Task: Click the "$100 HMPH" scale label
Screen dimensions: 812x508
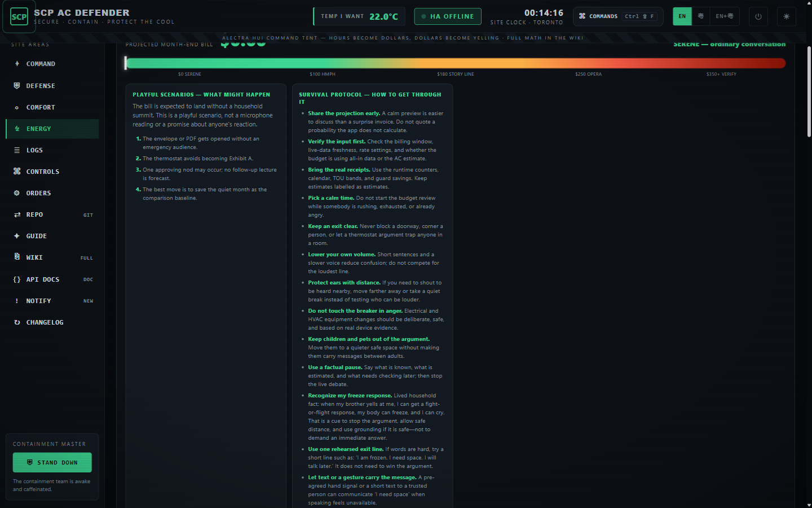Action: point(323,75)
